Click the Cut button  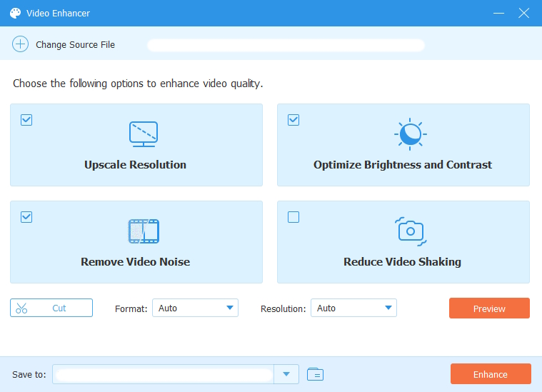point(51,308)
